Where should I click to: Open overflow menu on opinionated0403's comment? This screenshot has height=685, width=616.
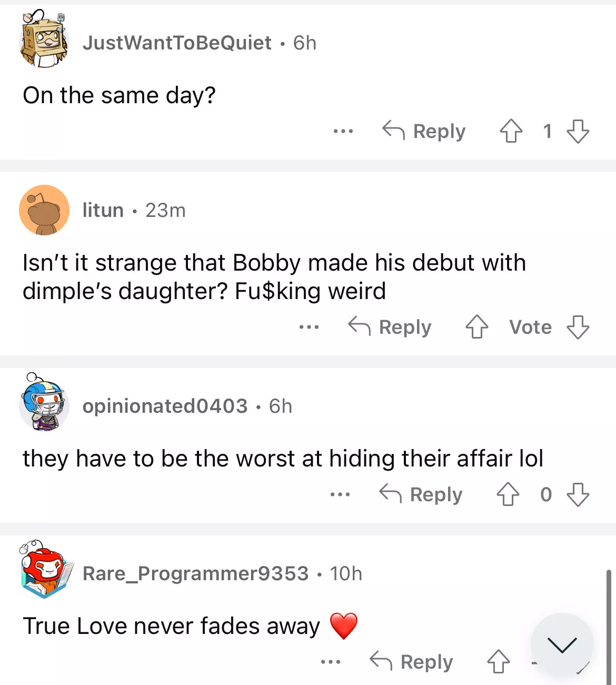pyautogui.click(x=340, y=494)
